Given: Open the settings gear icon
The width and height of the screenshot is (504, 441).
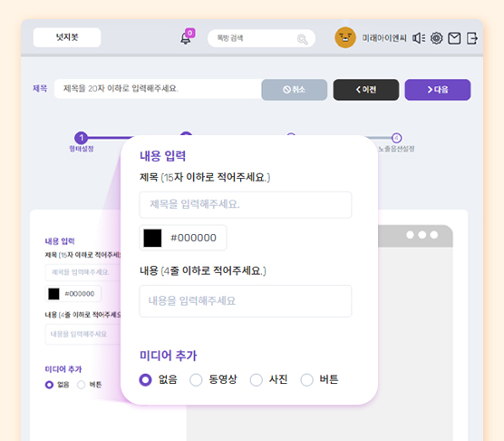Looking at the screenshot, I should tap(437, 38).
